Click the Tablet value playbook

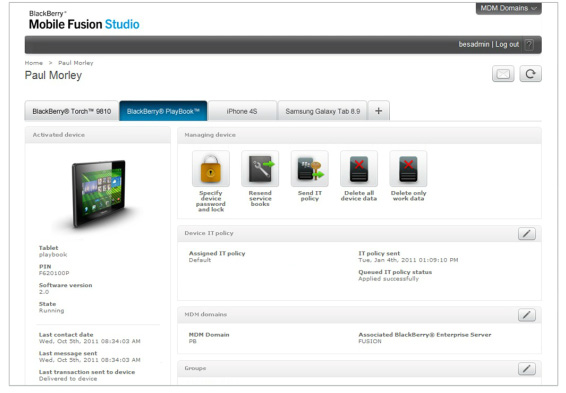(53, 254)
